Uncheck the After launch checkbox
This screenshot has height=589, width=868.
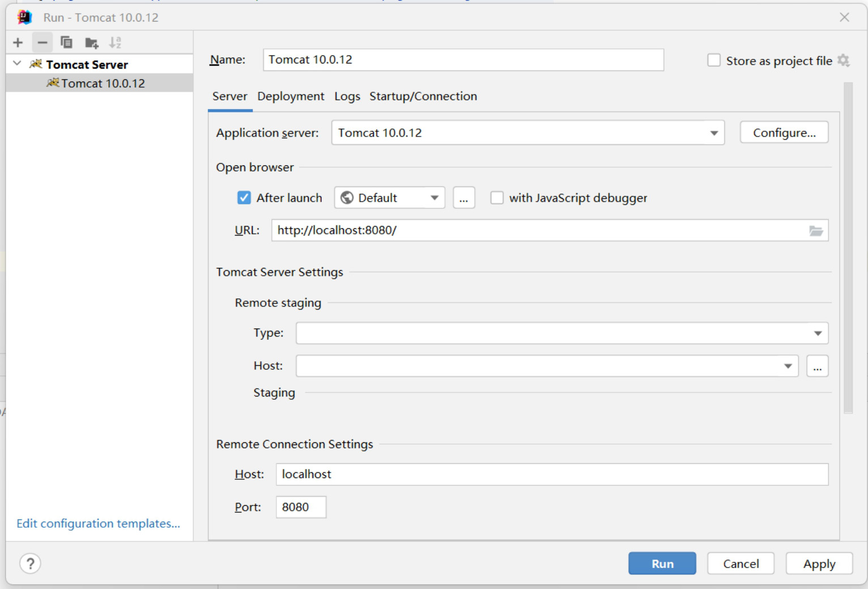click(x=244, y=198)
